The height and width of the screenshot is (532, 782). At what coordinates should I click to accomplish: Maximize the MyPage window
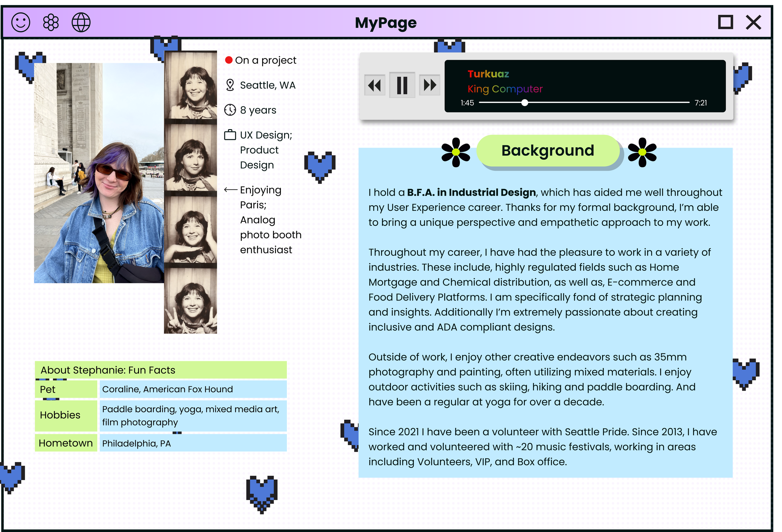point(725,23)
